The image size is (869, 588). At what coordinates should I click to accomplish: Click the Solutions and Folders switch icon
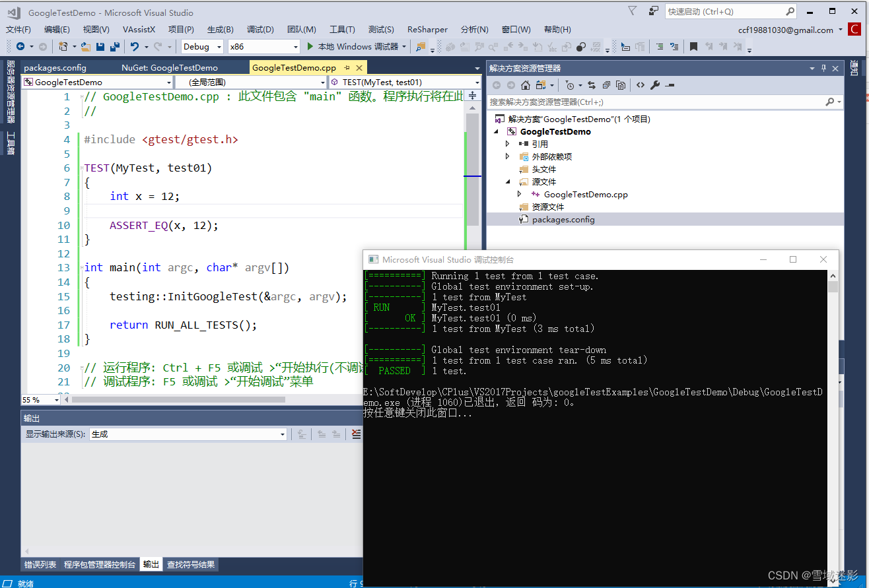(x=541, y=85)
